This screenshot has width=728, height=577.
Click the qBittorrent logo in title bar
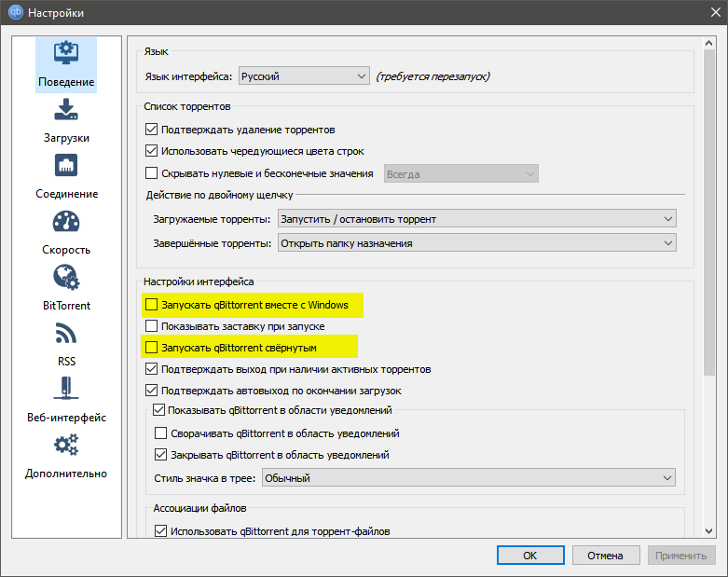pos(15,12)
